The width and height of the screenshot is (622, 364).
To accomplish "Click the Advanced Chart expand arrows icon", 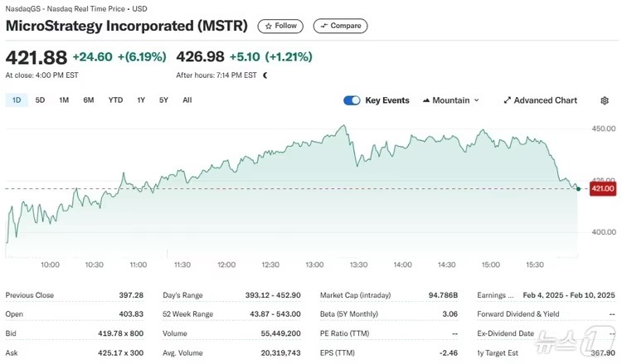I will point(508,100).
